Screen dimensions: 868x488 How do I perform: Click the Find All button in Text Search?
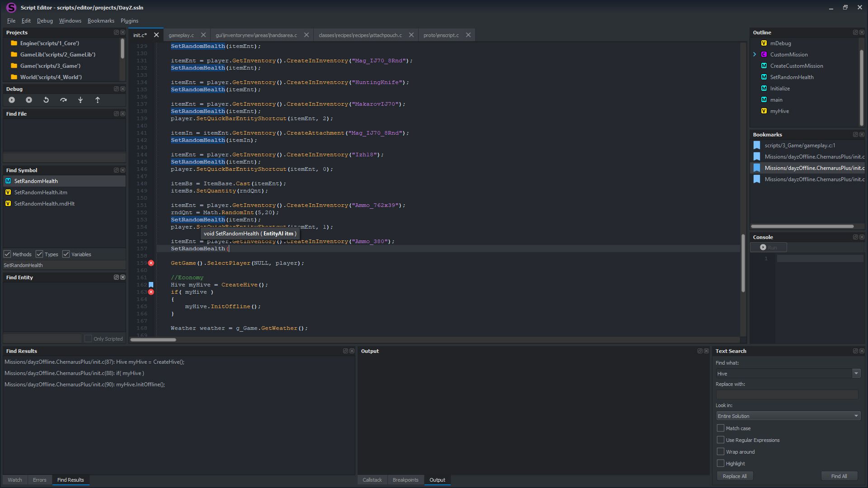(x=839, y=476)
